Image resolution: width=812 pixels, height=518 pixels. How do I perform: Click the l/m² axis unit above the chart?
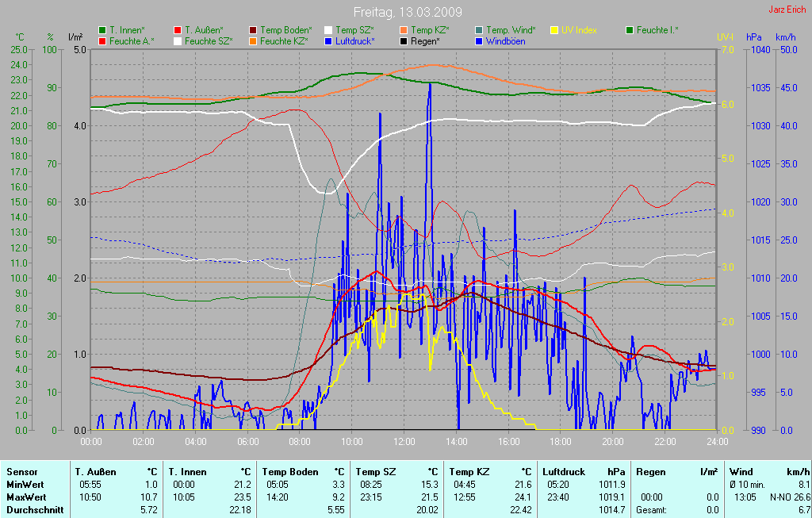point(75,36)
